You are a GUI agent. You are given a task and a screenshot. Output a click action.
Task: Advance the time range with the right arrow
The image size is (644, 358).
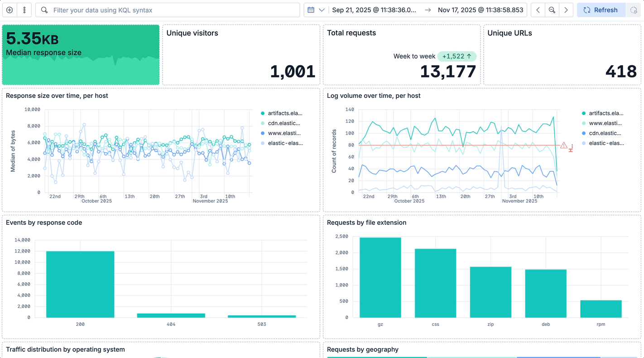tap(566, 10)
